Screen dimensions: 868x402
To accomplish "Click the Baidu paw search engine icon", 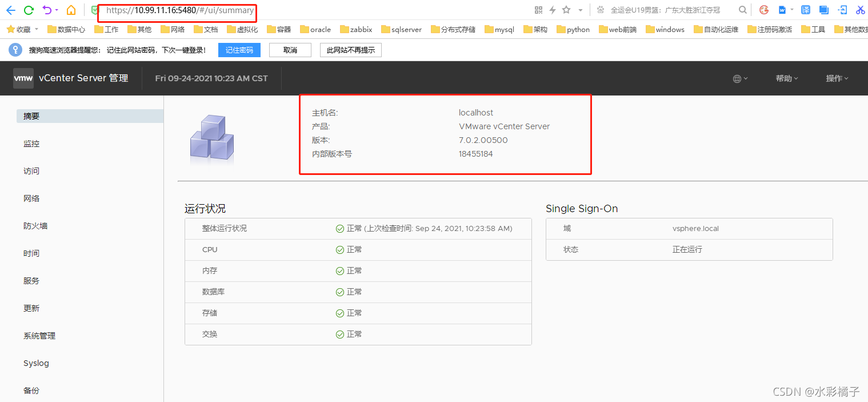I will (600, 10).
